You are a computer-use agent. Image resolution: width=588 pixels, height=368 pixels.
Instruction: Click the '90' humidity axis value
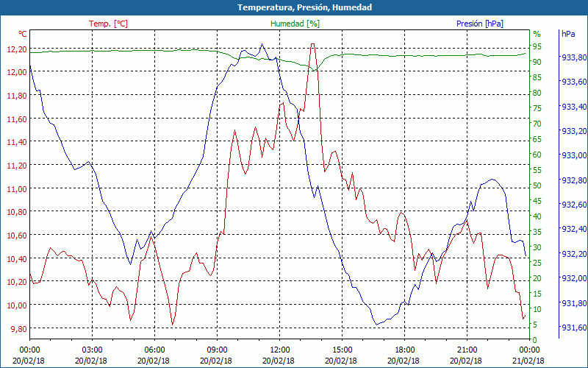[x=537, y=62]
